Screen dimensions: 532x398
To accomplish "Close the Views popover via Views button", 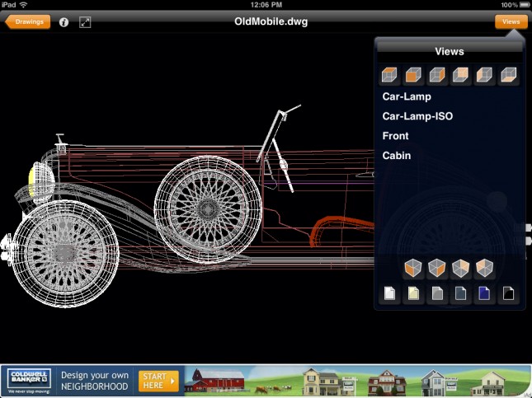I will tap(511, 22).
